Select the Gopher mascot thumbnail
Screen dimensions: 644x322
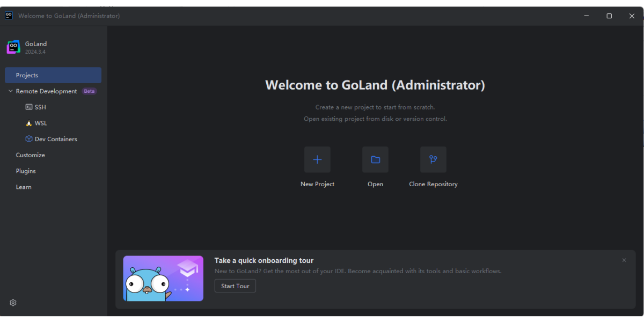click(163, 278)
